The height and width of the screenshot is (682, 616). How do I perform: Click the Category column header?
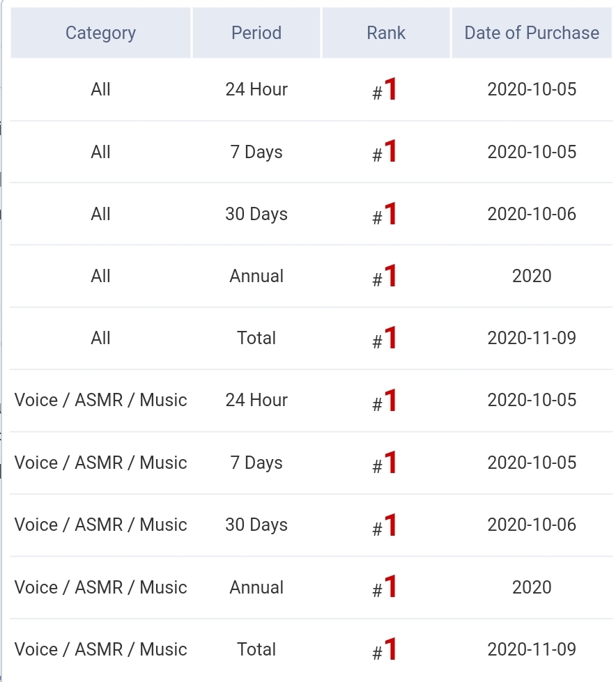point(100,33)
